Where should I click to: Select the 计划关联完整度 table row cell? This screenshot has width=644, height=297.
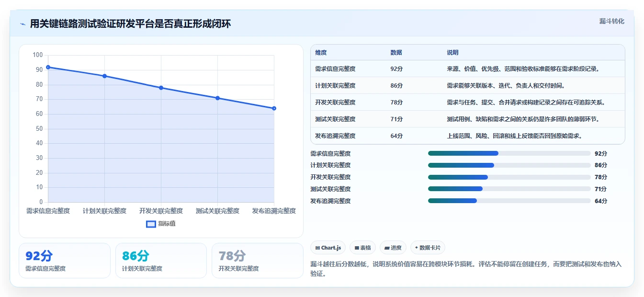336,86
